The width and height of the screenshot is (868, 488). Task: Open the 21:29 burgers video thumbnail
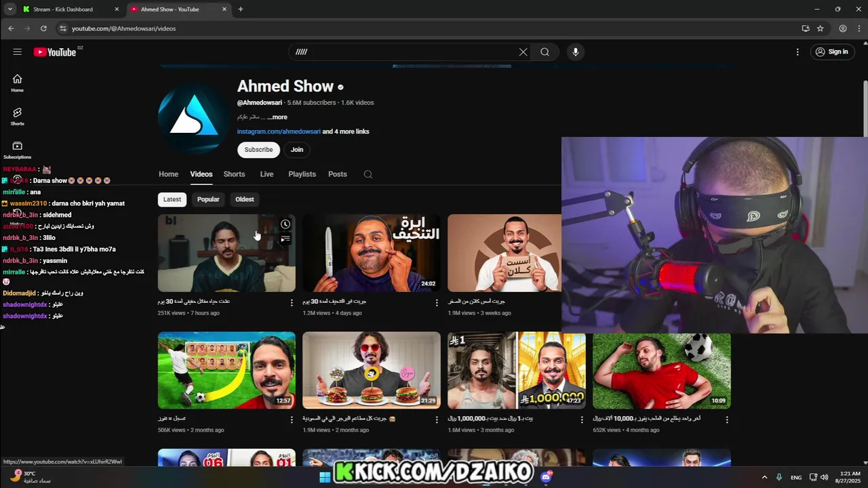[371, 370]
